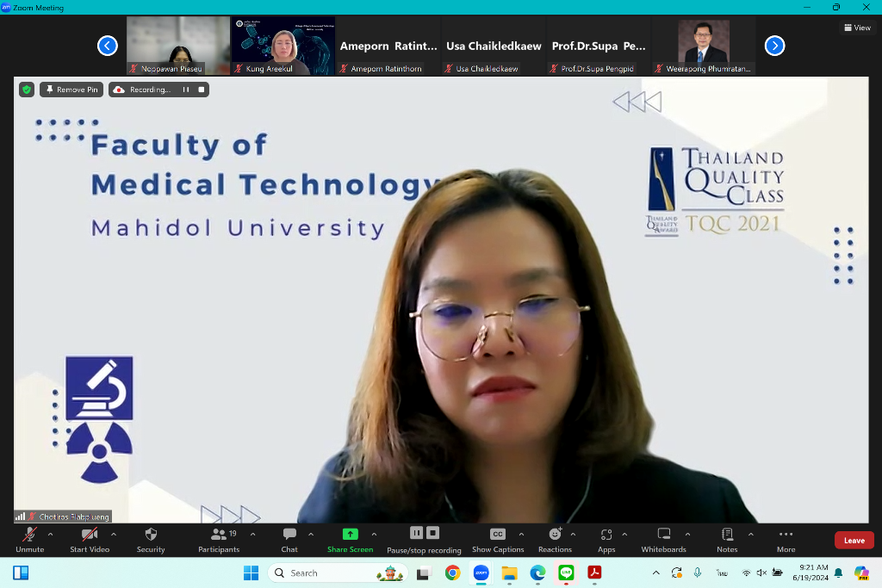Click the red cloud Recording indicator

(x=119, y=90)
